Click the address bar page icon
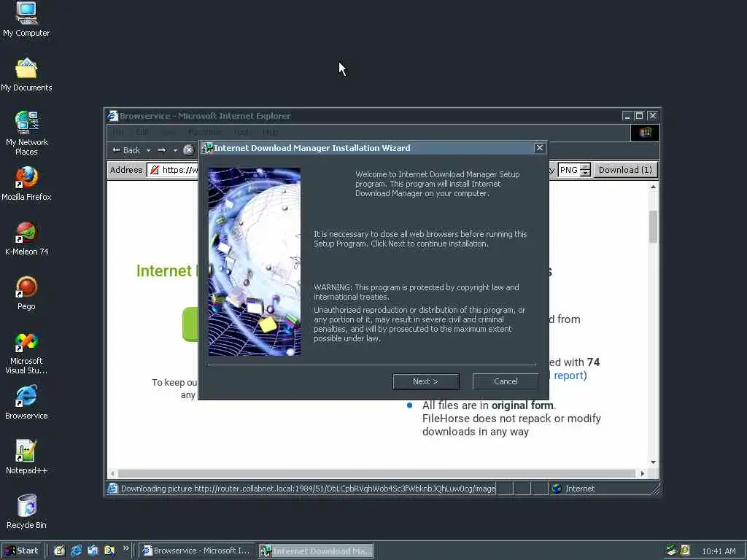 (x=155, y=170)
